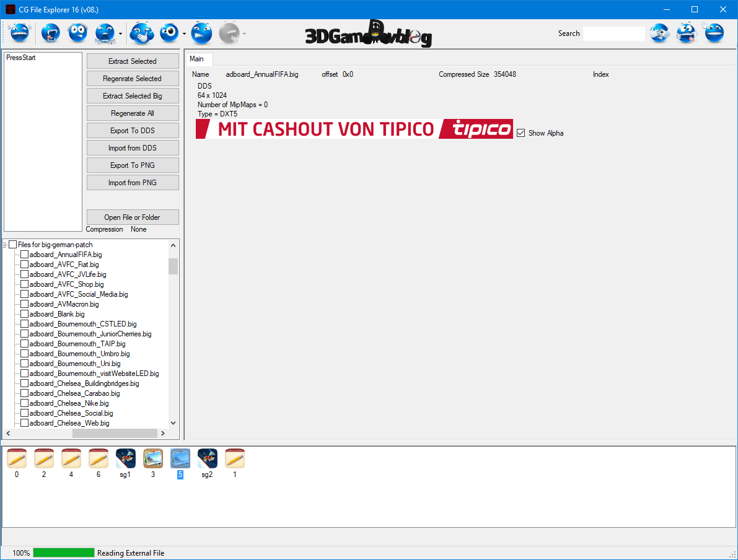
Task: Click the Tipico banner texture preview
Action: click(354, 129)
